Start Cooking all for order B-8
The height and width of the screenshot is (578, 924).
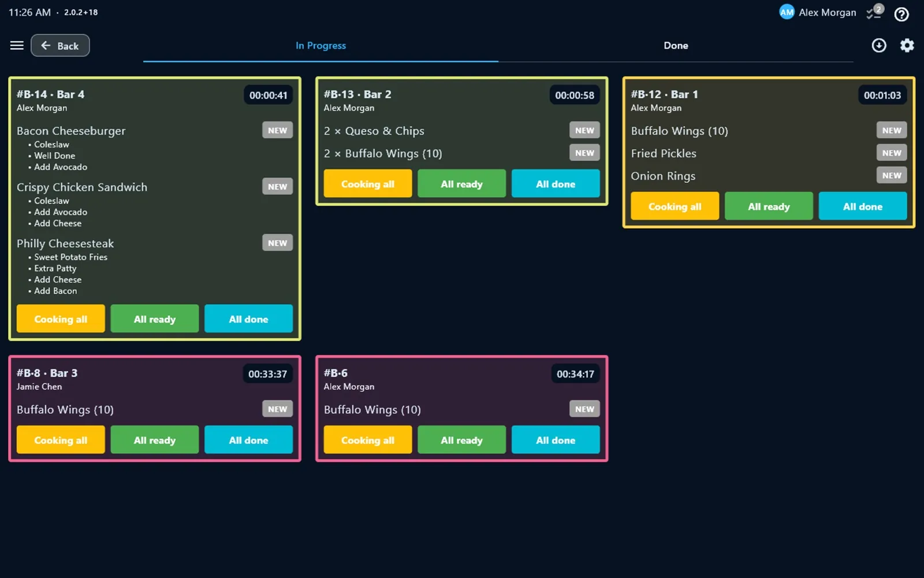pyautogui.click(x=61, y=440)
